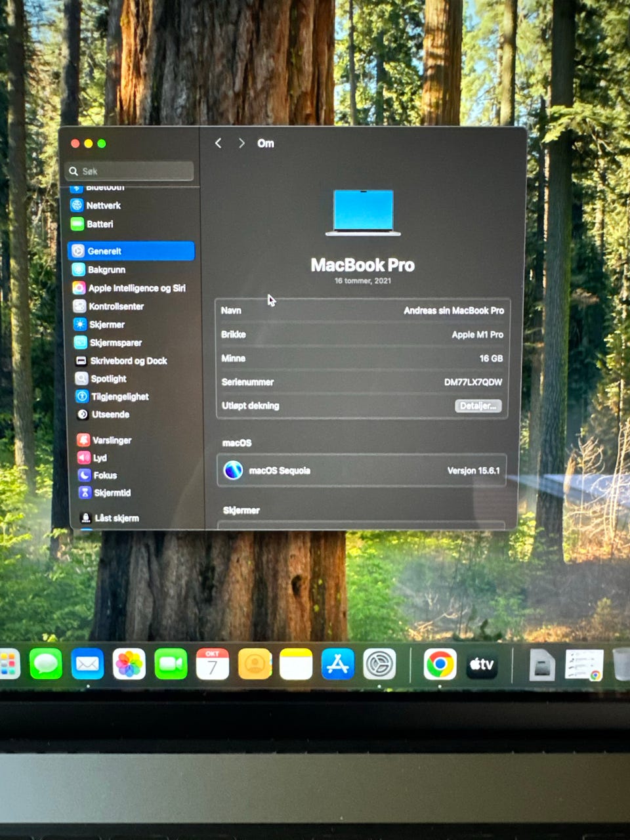
Task: Go back with the left chevron
Action: 219,143
